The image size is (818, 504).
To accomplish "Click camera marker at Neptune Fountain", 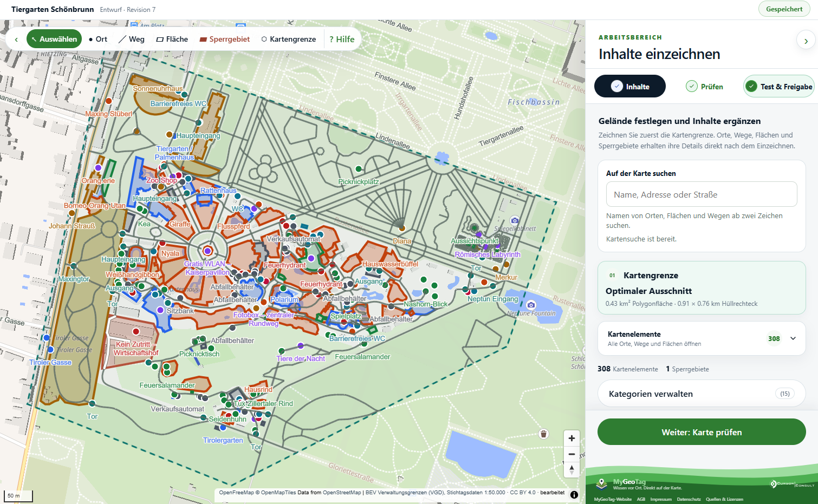I will click(531, 305).
